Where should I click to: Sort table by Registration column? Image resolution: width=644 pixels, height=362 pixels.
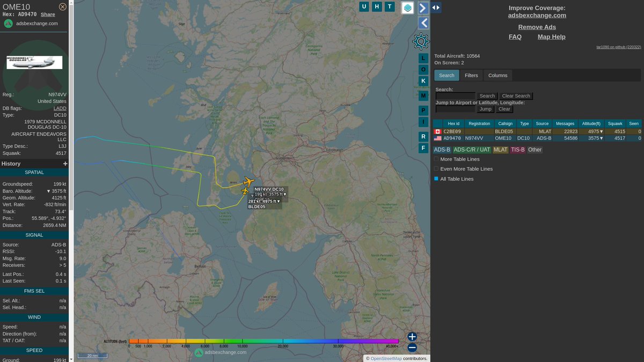click(x=479, y=123)
